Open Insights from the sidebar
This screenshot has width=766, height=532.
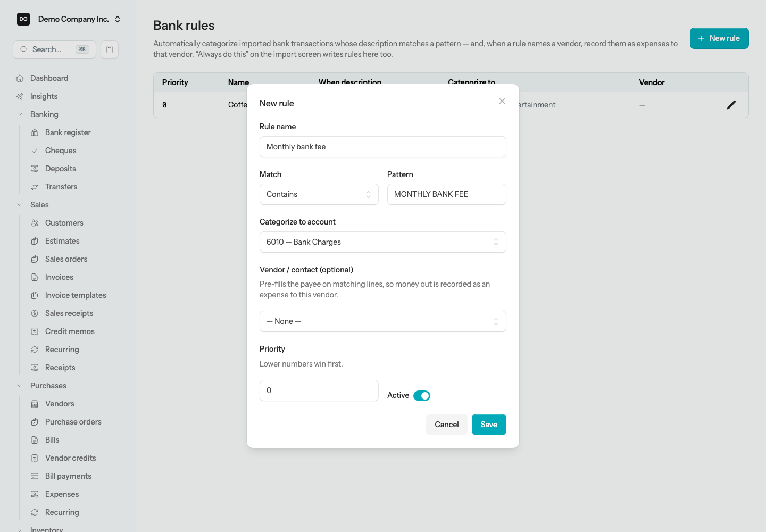click(x=44, y=96)
